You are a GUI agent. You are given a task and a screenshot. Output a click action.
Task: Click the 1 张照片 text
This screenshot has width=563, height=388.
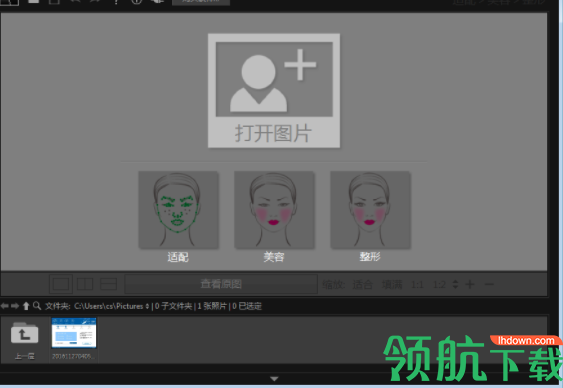pos(212,306)
